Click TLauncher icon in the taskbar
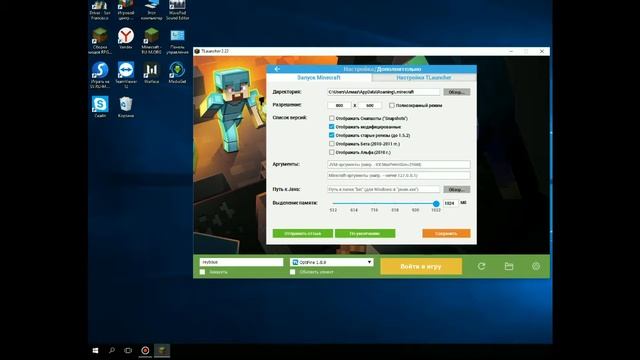 point(162,350)
